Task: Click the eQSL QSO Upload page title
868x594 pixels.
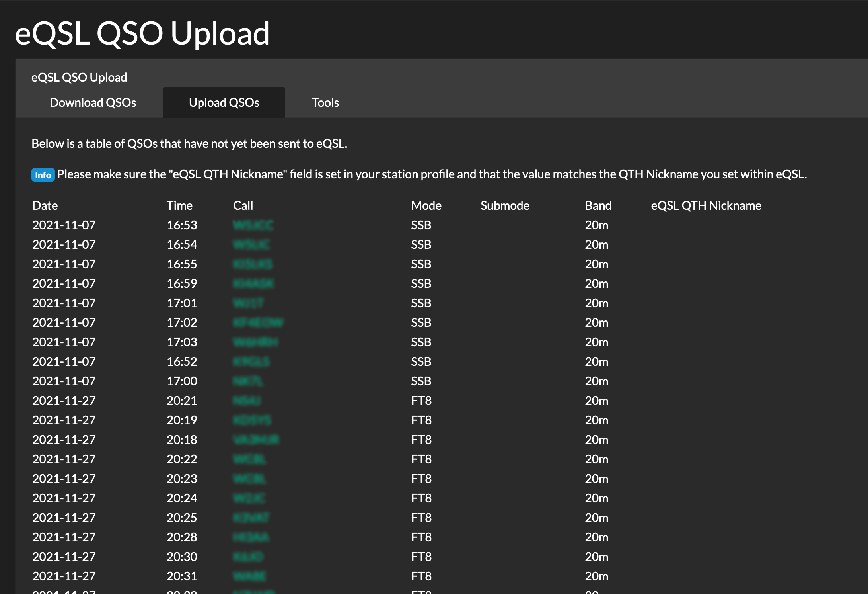Action: click(x=141, y=33)
